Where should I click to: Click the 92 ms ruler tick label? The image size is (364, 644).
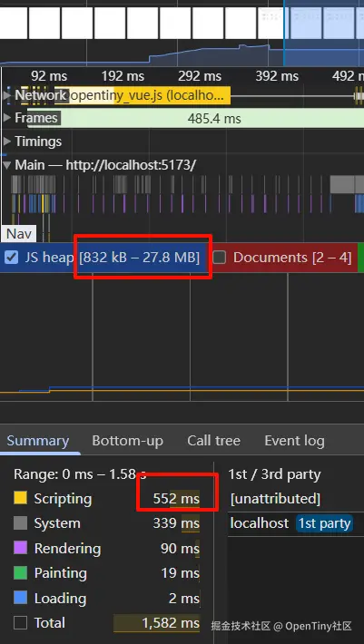49,76
